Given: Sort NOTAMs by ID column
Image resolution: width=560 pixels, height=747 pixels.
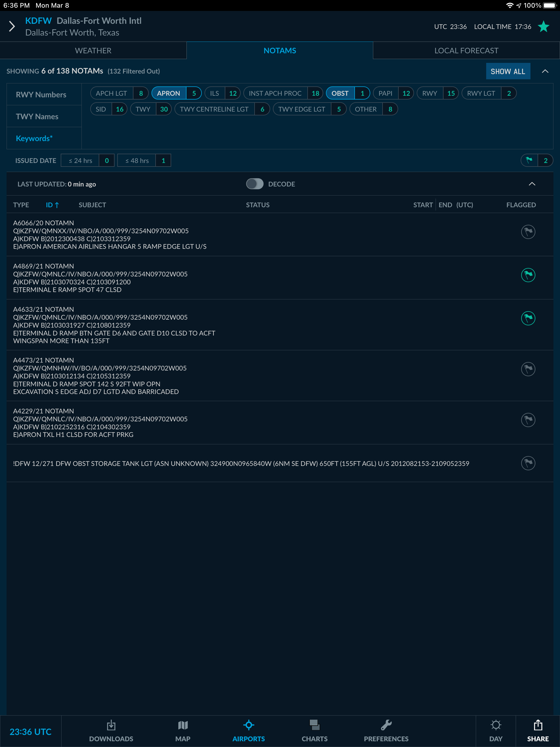Looking at the screenshot, I should (52, 205).
